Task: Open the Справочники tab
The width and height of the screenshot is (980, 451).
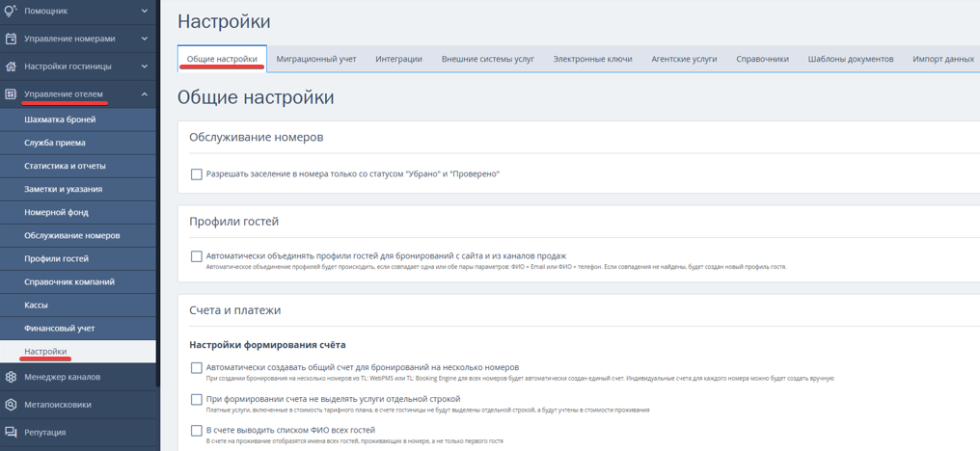Action: pos(762,59)
